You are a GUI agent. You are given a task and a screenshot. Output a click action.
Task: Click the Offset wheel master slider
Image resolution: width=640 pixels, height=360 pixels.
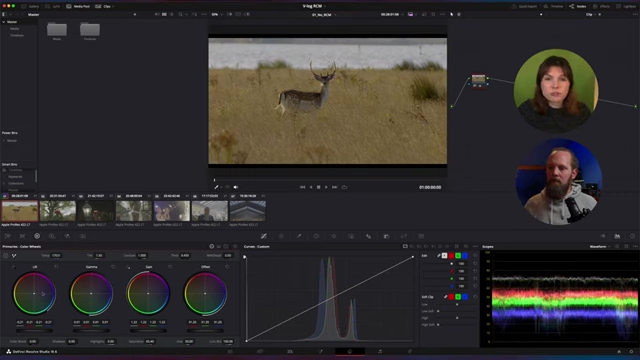coord(205,330)
